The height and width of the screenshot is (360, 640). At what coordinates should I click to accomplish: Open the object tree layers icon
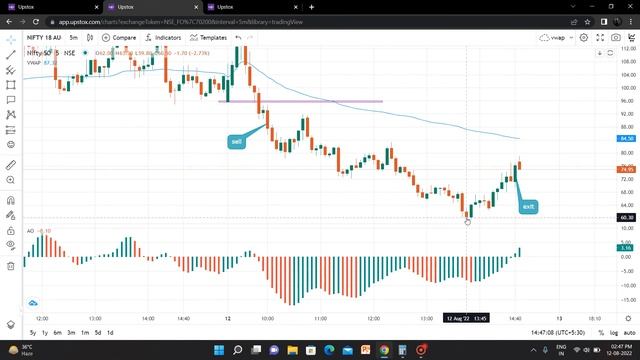(x=11, y=324)
